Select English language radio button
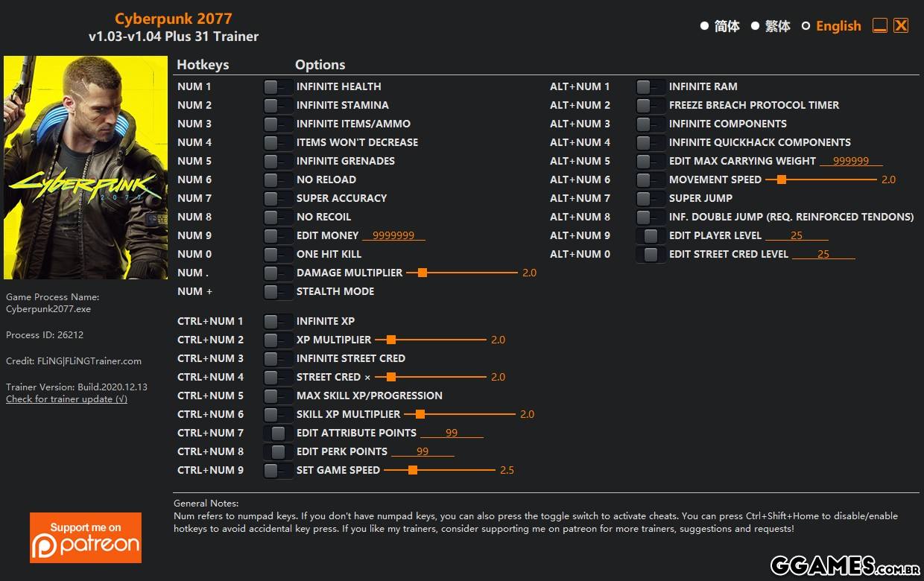924x581 pixels. (806, 26)
